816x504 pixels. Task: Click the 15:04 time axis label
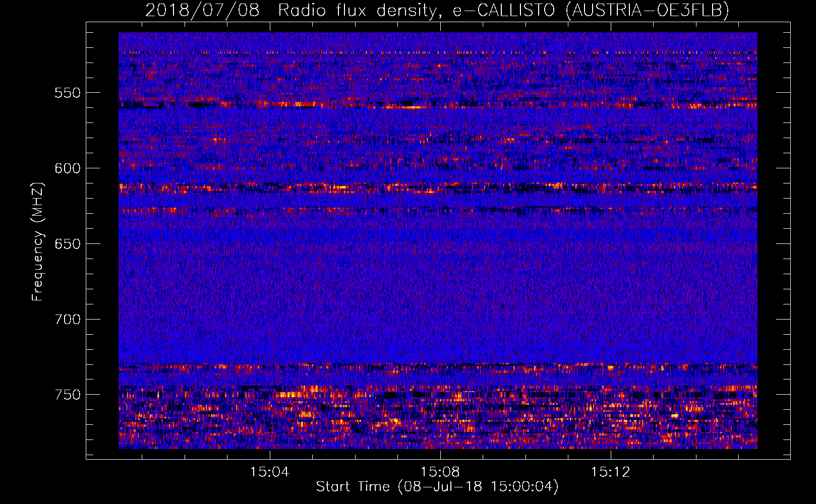[x=270, y=472]
